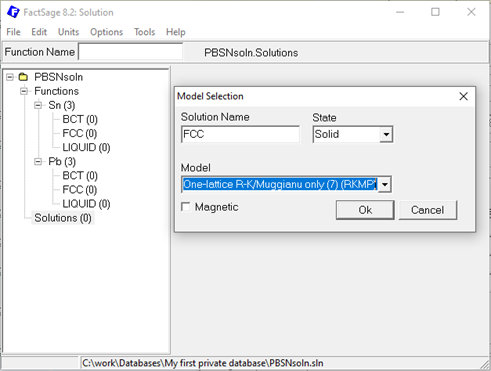This screenshot has width=491, height=371.
Task: Select the Pb (3) tree item
Action: [62, 162]
